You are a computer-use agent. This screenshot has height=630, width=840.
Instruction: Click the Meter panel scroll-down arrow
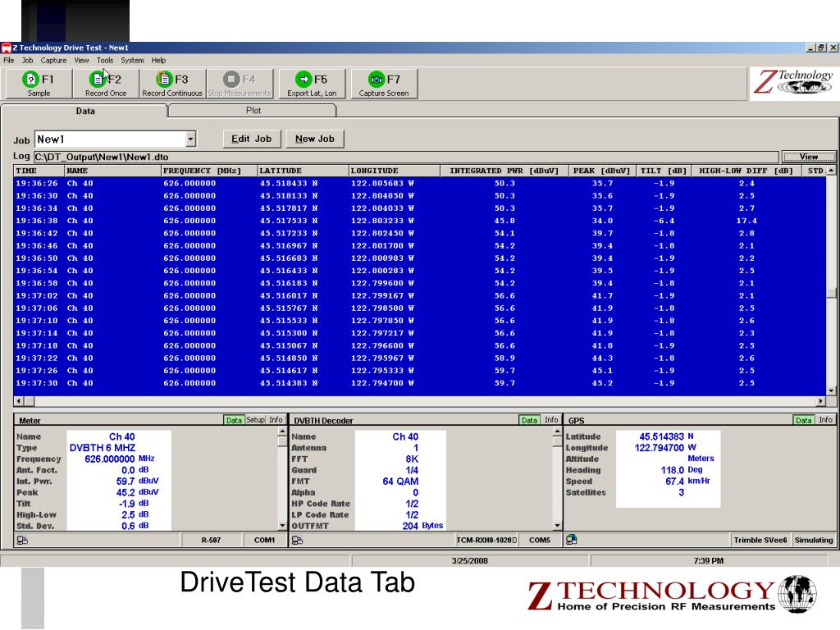coord(282,526)
